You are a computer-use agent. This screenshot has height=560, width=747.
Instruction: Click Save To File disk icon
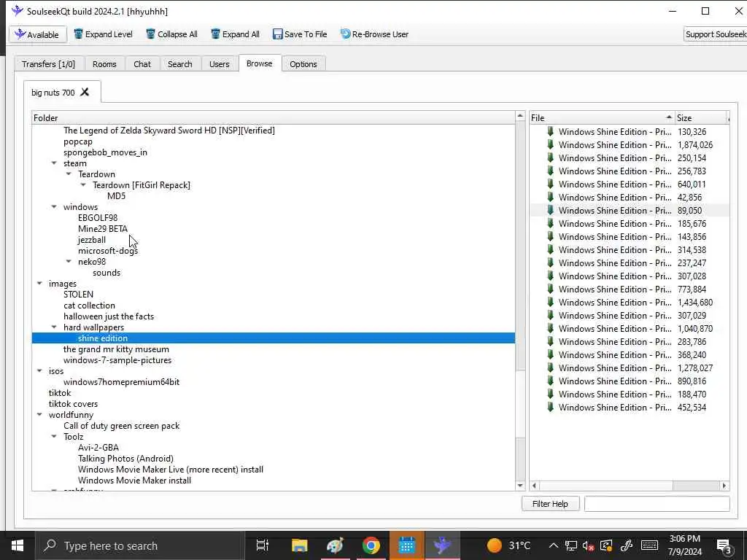point(278,34)
